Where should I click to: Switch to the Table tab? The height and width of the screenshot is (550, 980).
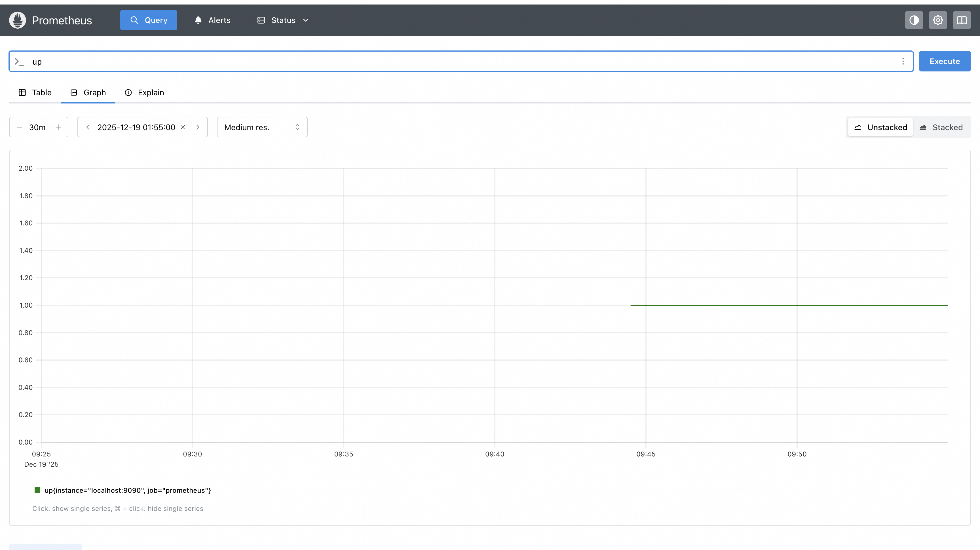pyautogui.click(x=35, y=92)
